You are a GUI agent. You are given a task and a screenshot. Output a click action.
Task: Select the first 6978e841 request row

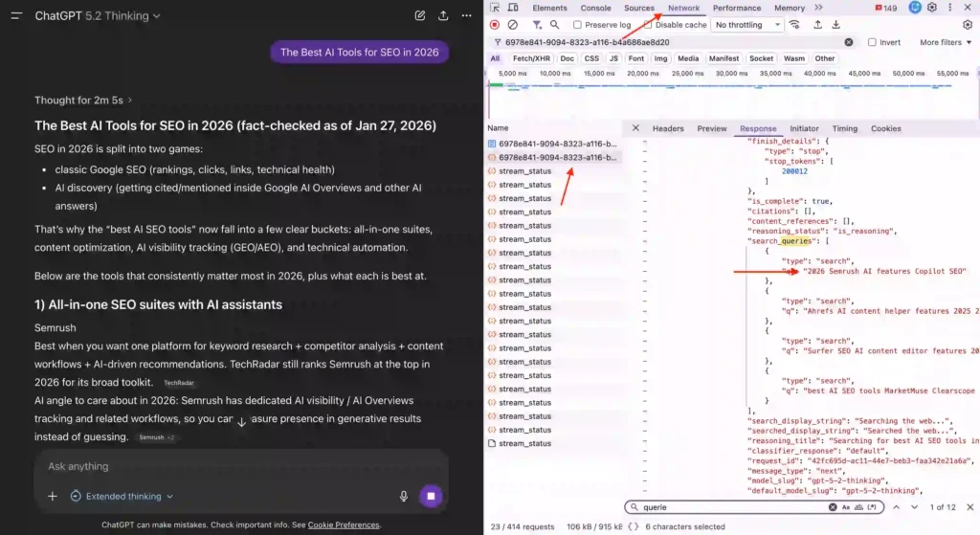[553, 144]
